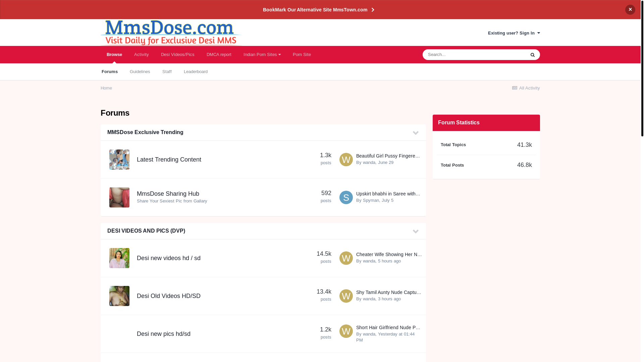
Task: Click the W avatar in Latest Trending Content row
Action: [x=346, y=160]
